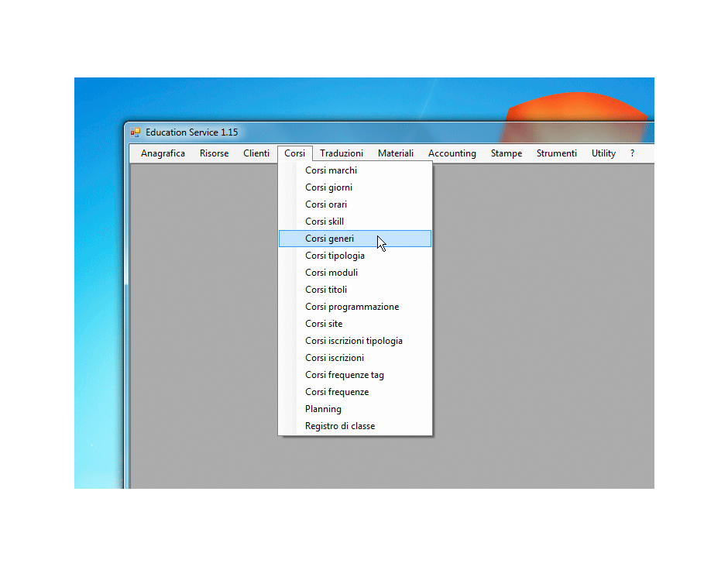Click the Education Service app icon in title bar
This screenshot has height=567, width=728.
(135, 132)
